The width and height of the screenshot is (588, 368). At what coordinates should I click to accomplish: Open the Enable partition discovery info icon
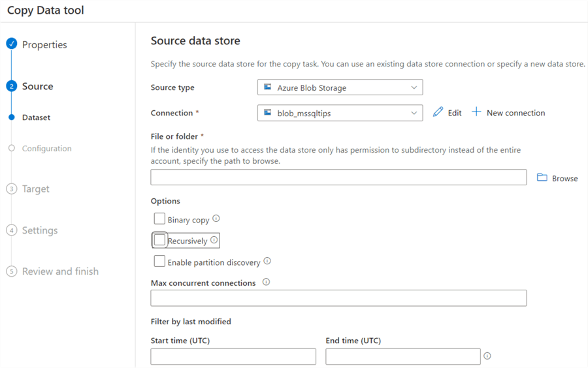pyautogui.click(x=267, y=261)
